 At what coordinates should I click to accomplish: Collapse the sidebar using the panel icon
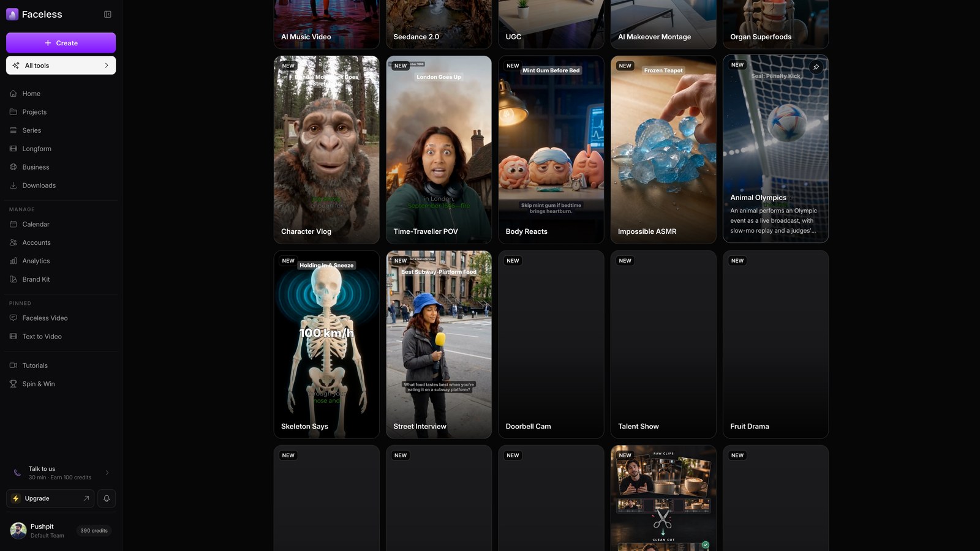[x=108, y=14]
